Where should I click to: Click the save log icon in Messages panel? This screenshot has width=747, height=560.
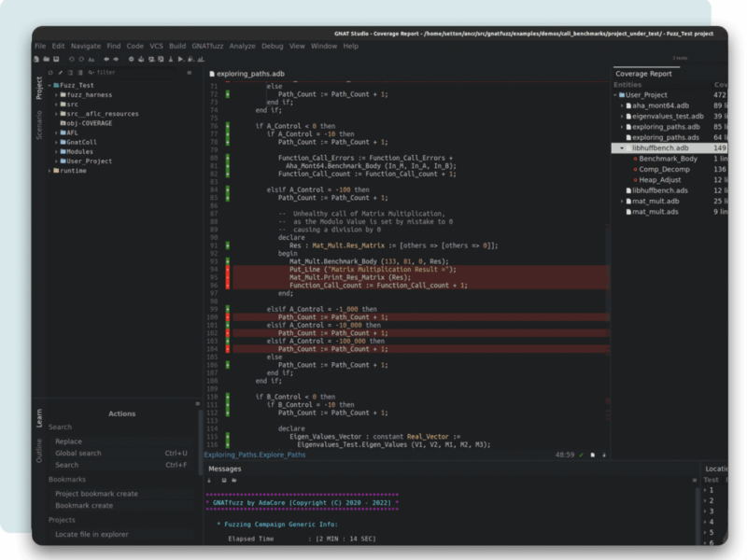tap(224, 480)
